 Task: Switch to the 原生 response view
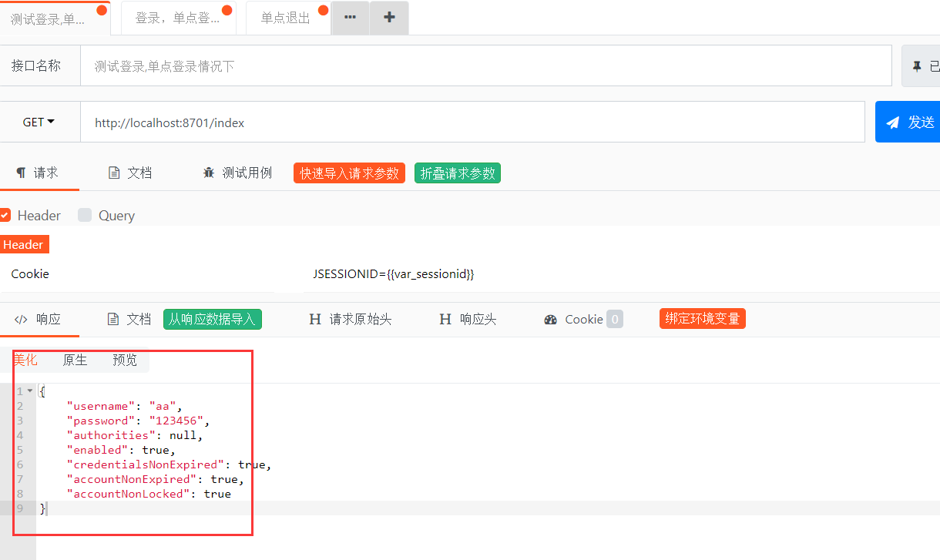(x=75, y=359)
